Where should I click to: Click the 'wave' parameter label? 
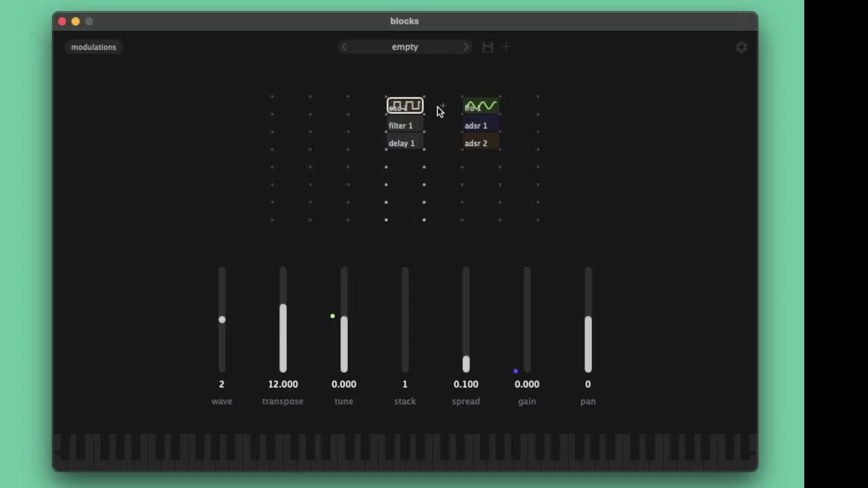(x=222, y=401)
